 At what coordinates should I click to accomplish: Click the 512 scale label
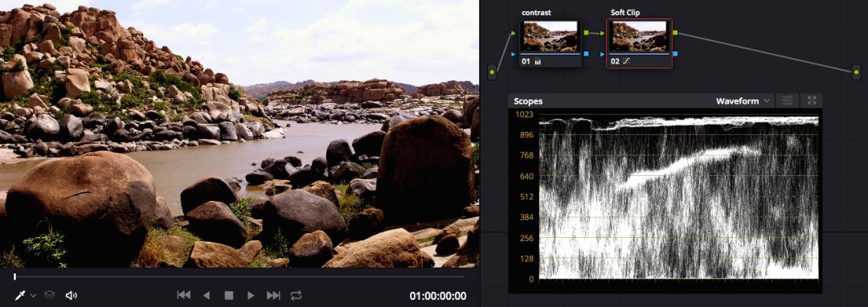click(x=526, y=197)
